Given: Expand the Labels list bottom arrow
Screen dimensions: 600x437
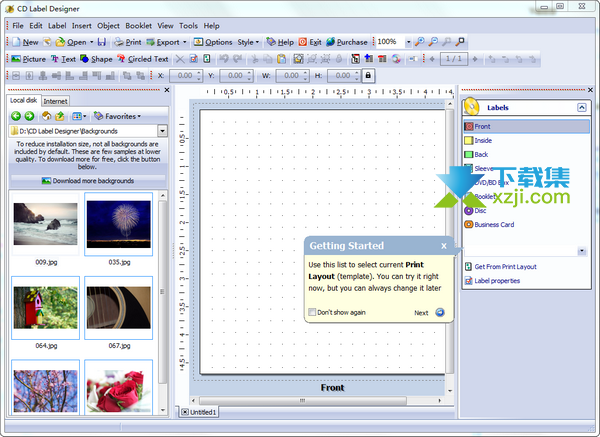Looking at the screenshot, I should pyautogui.click(x=582, y=251).
